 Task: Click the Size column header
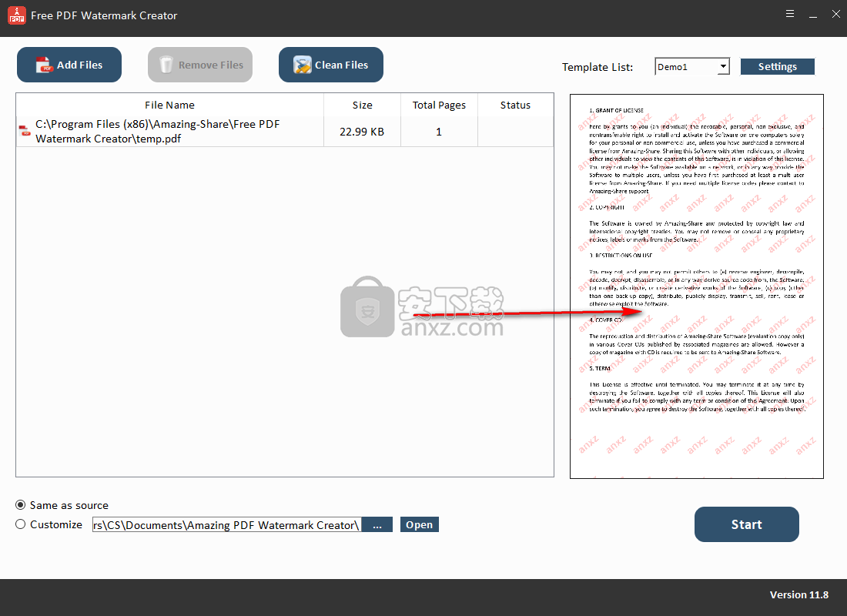pos(362,105)
